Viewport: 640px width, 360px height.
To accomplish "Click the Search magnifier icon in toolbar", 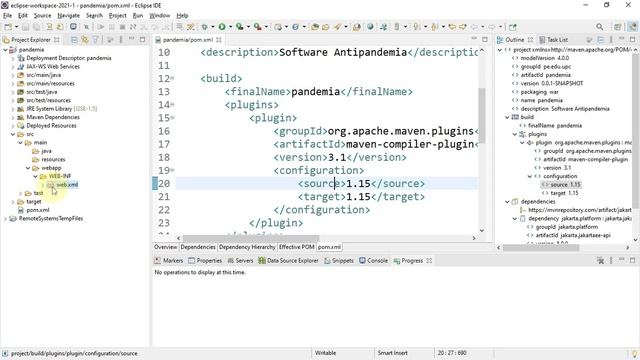I will [x=599, y=27].
